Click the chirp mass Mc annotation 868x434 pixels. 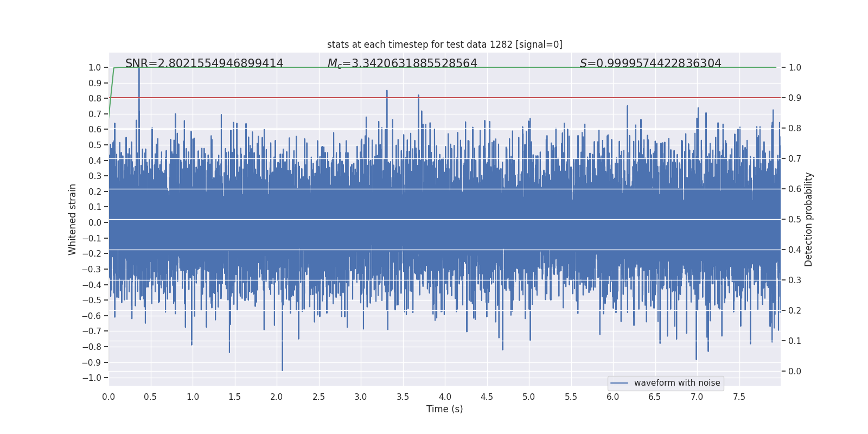point(402,63)
